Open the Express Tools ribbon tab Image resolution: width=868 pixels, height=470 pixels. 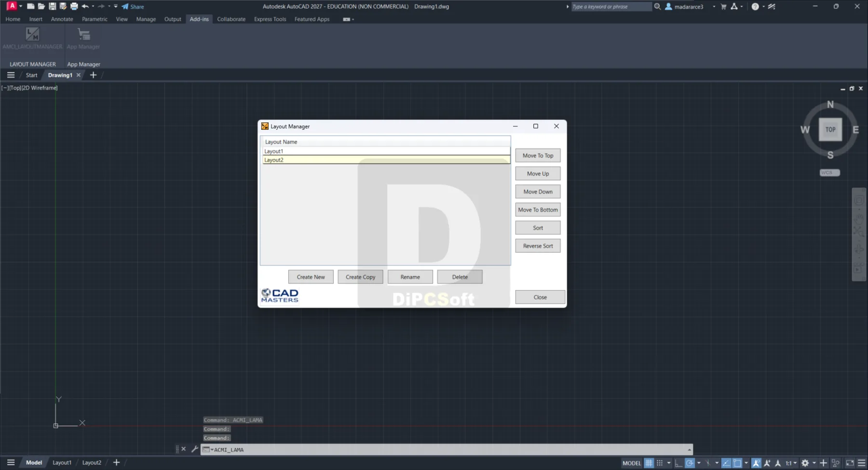pyautogui.click(x=270, y=19)
